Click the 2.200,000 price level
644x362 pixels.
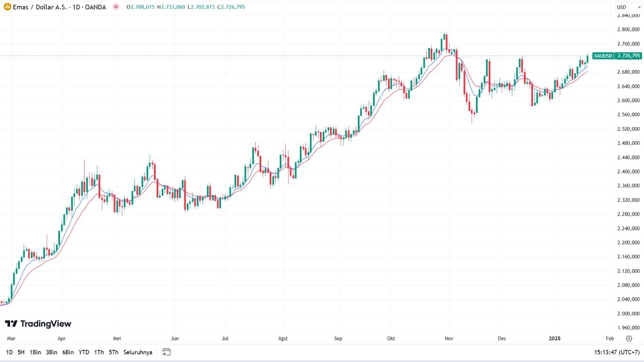[628, 243]
